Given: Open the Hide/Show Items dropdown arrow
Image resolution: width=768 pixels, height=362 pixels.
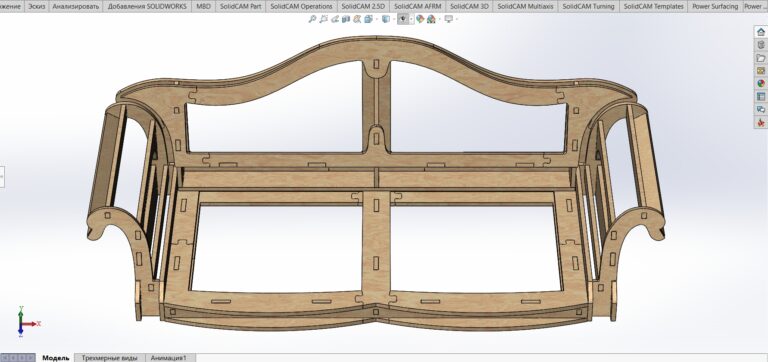Looking at the screenshot, I should click(x=411, y=19).
